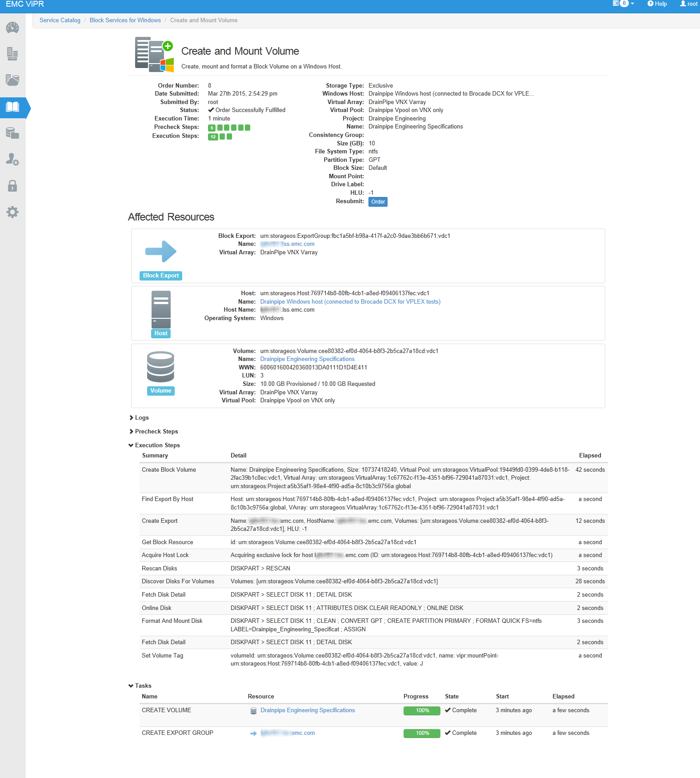Click Order Successfully Fulfilled status text

[250, 110]
